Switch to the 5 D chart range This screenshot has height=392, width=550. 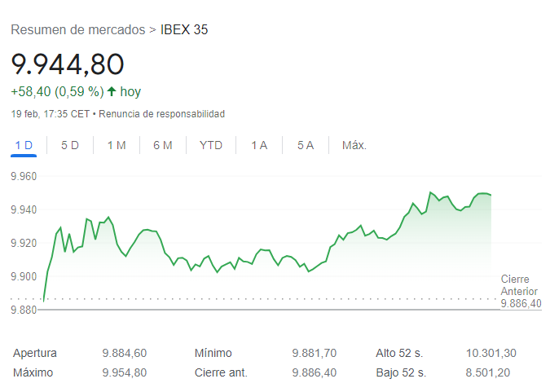[70, 146]
